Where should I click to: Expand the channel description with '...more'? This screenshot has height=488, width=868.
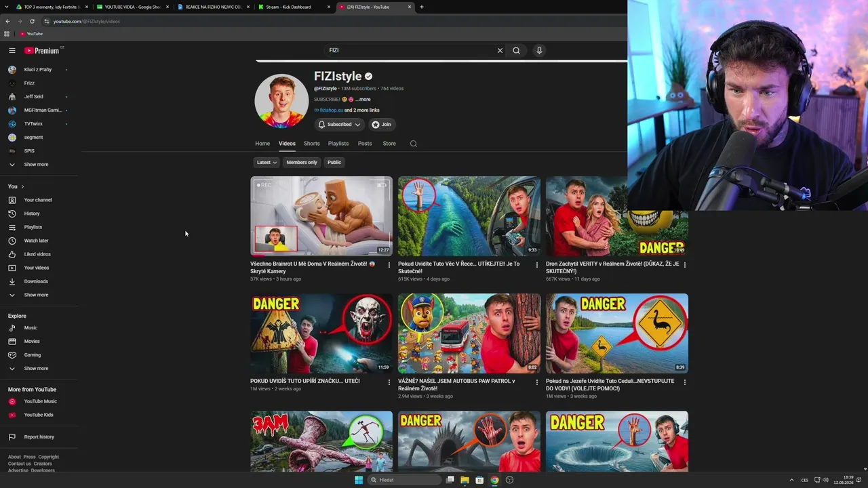363,100
